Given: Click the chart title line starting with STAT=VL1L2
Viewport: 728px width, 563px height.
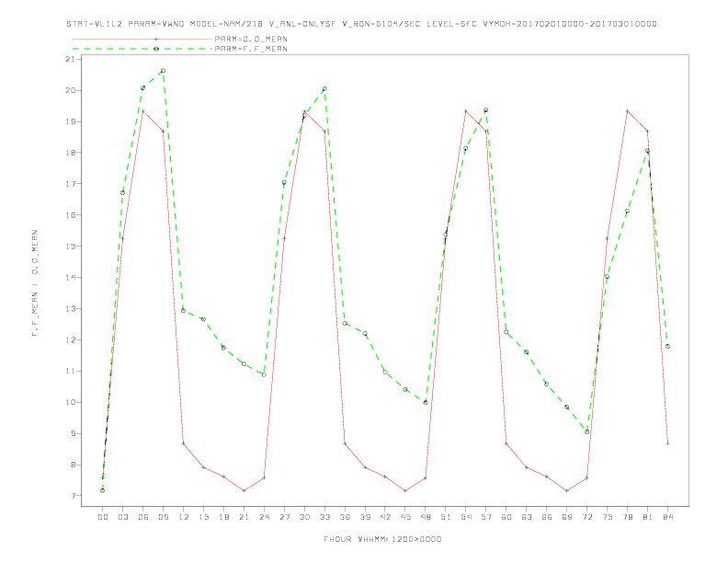Looking at the screenshot, I should (x=361, y=24).
